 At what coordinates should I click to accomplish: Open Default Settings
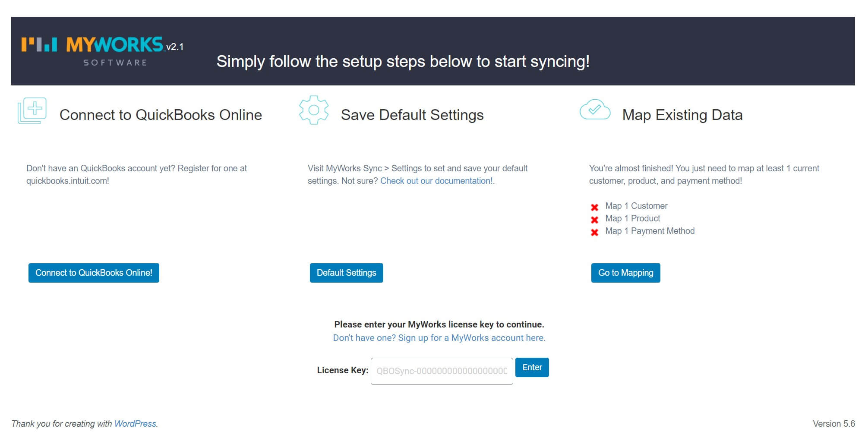coord(346,273)
